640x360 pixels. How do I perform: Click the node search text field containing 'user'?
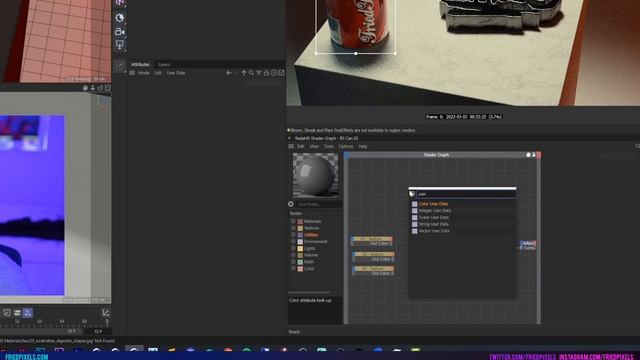click(x=466, y=194)
